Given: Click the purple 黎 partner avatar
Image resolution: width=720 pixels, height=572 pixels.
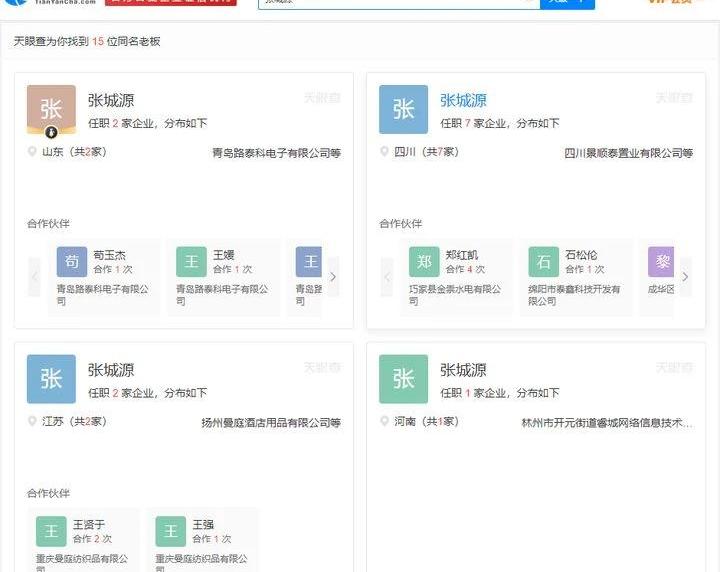Looking at the screenshot, I should [x=661, y=262].
